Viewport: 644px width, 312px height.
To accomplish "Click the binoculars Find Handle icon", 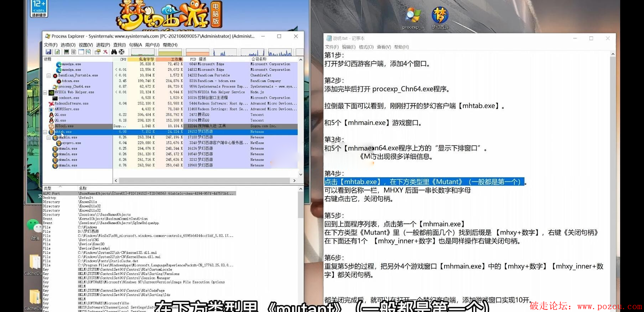I will (114, 52).
